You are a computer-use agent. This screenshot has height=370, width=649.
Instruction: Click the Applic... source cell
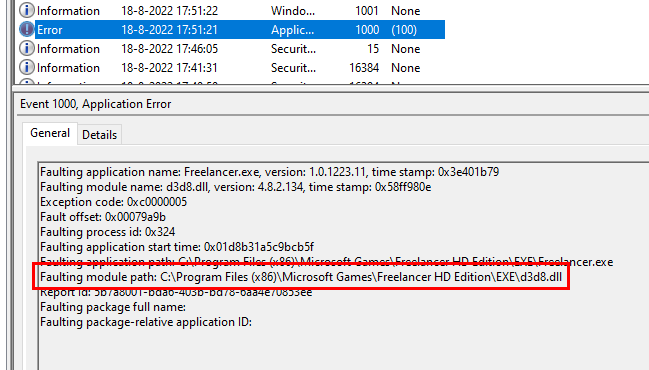[292, 30]
